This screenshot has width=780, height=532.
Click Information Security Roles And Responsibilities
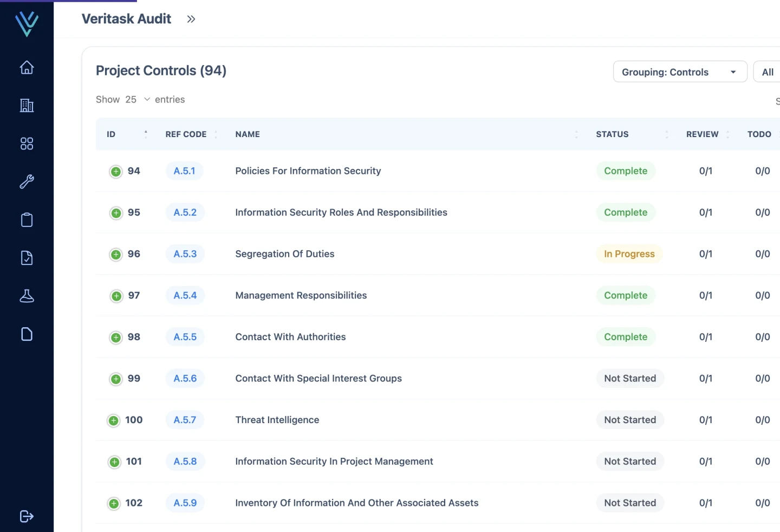tap(341, 212)
